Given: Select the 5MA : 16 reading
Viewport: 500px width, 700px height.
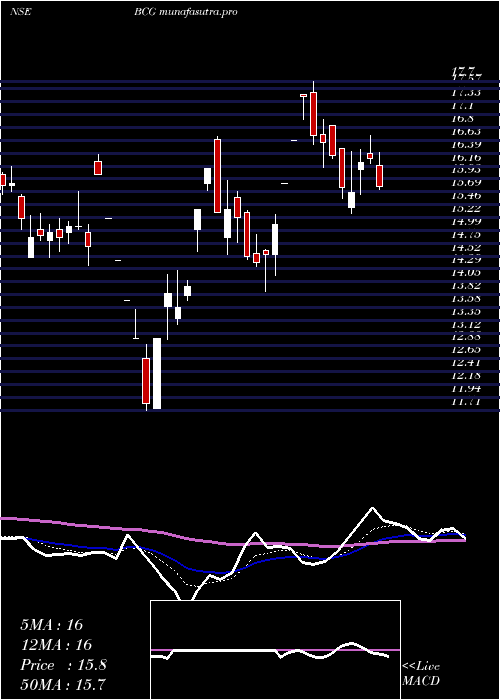Looking at the screenshot, I should (52, 625).
